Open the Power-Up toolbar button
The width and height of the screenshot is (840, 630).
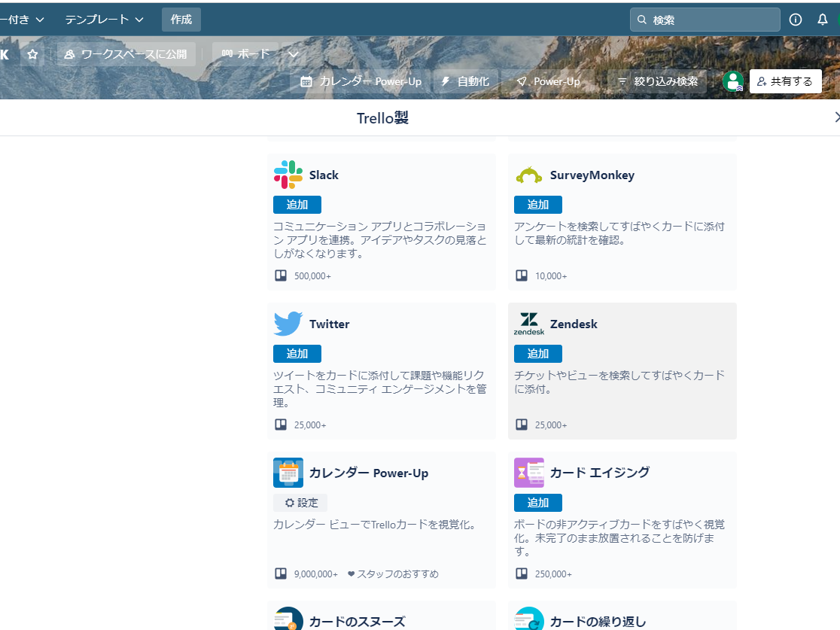pyautogui.click(x=549, y=81)
